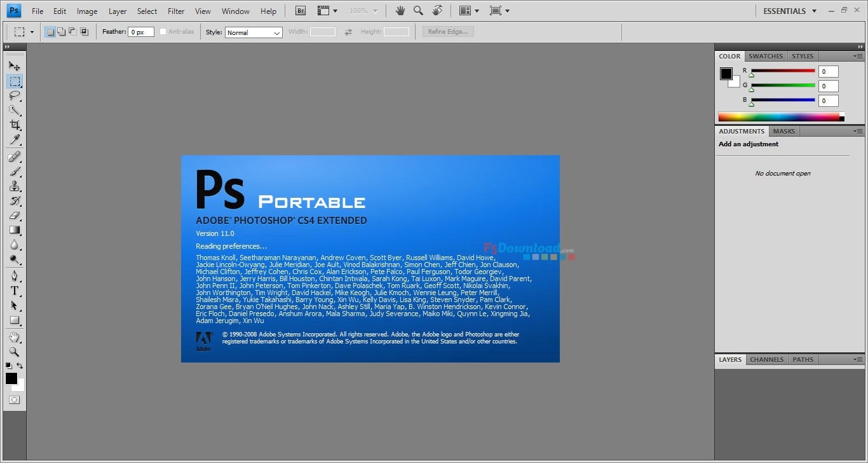Select the Hand tool in the toolbox
868x463 pixels.
pos(14,337)
